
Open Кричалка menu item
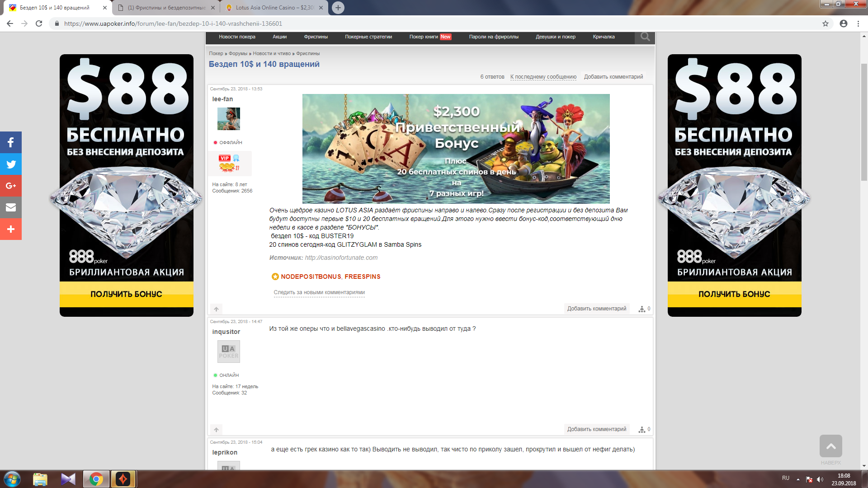click(604, 37)
